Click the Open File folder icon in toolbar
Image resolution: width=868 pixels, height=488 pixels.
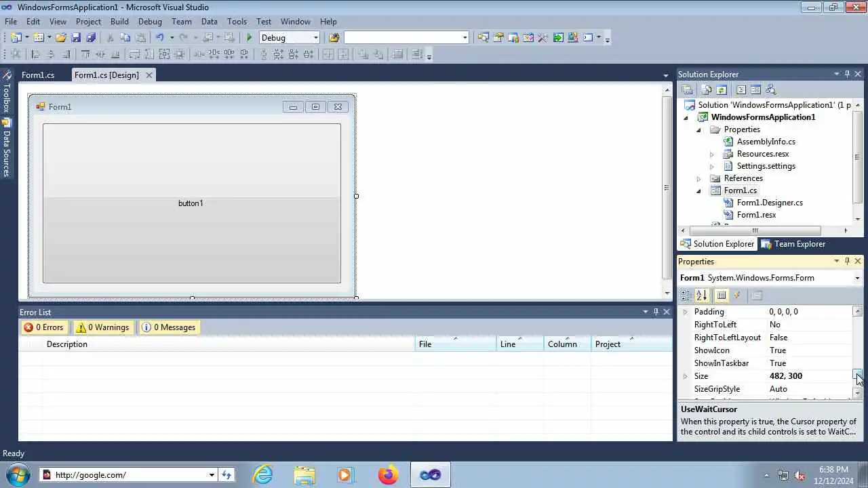click(61, 38)
